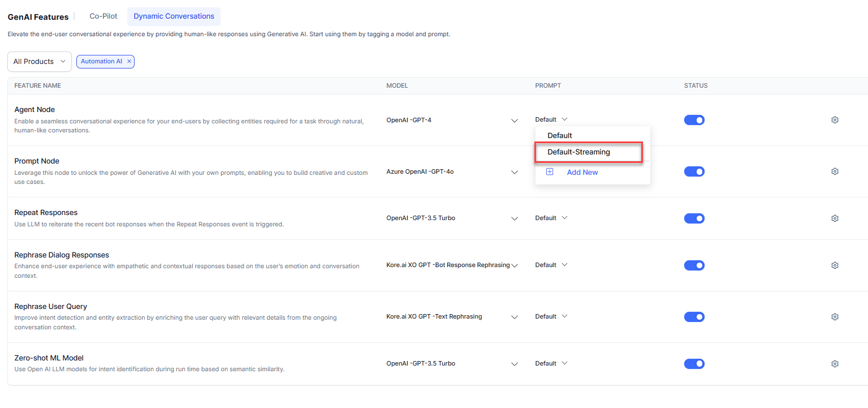Click the plus icon beside Add New
868x408 pixels.
[550, 172]
